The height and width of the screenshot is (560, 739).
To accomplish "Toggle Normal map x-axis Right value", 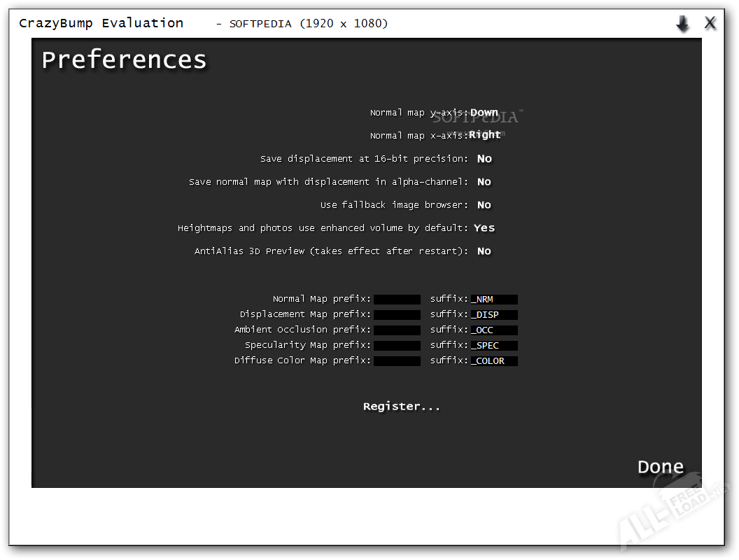I will coord(485,135).
